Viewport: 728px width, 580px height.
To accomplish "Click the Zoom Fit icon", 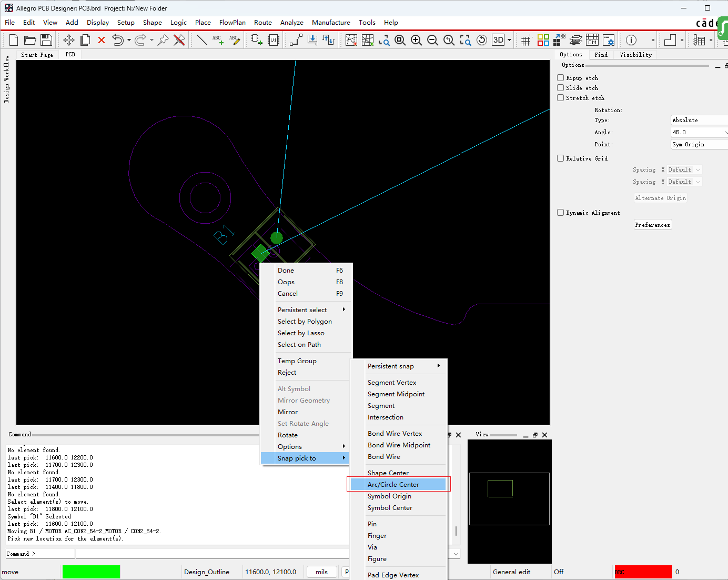I will click(400, 40).
